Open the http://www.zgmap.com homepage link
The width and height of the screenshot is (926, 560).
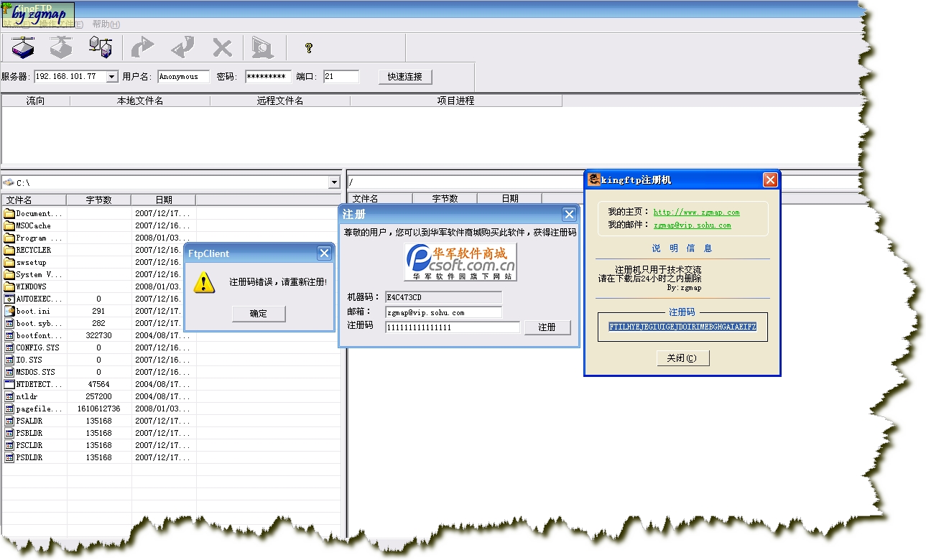click(x=696, y=213)
